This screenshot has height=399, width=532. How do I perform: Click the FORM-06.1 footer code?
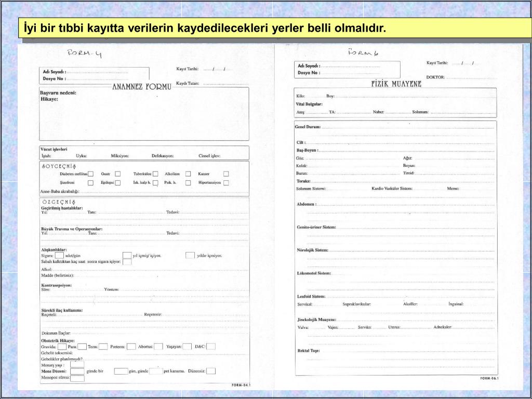click(x=489, y=378)
